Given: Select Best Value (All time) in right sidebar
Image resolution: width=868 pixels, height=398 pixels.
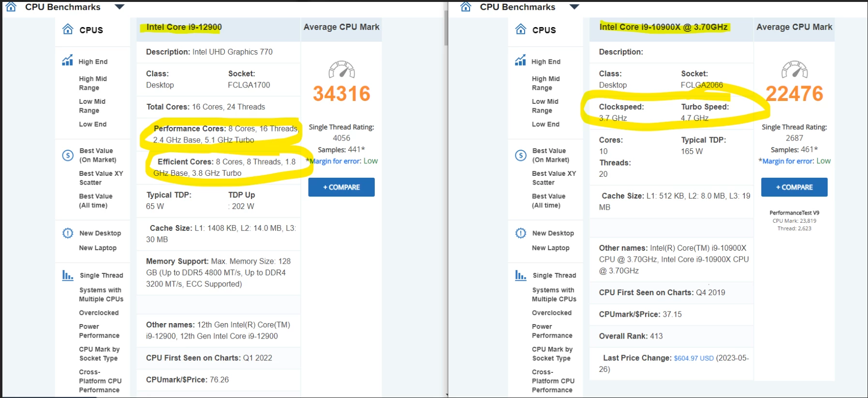Looking at the screenshot, I should [x=548, y=200].
